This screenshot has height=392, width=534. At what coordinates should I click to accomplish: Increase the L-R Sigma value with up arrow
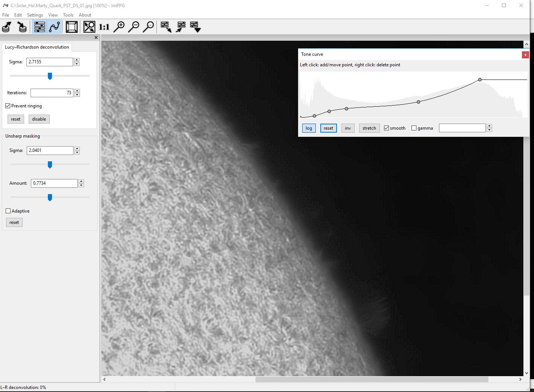click(x=77, y=60)
